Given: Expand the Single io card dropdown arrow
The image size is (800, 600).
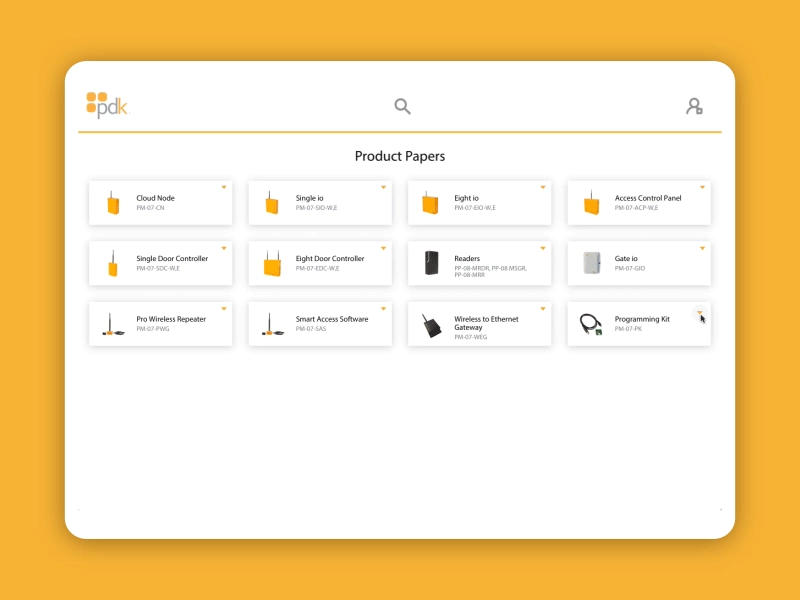Looking at the screenshot, I should pos(383,187).
